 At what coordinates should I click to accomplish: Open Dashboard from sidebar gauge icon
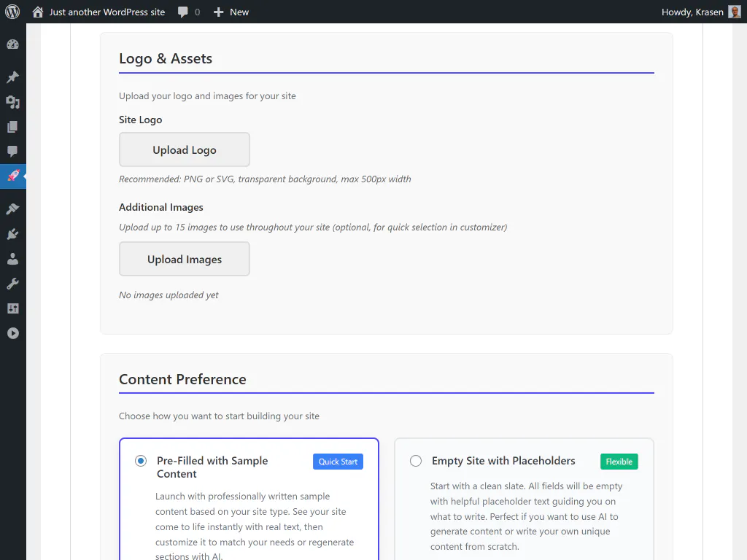pyautogui.click(x=13, y=44)
